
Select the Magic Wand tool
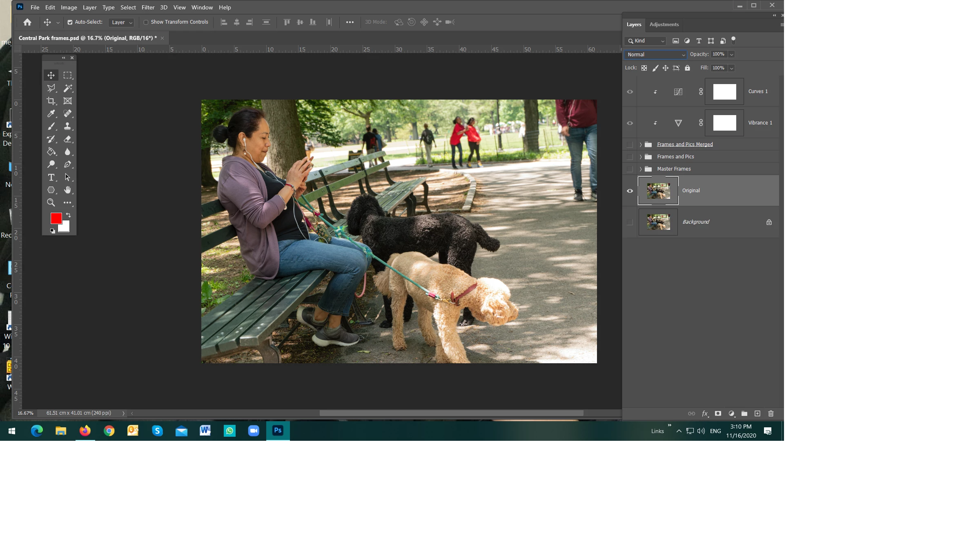[x=67, y=88]
